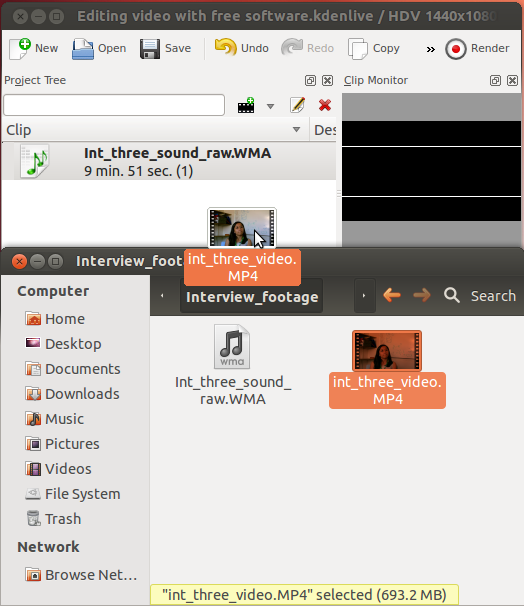Image resolution: width=524 pixels, height=606 pixels.
Task: Open the add clip dropdown arrow
Action: (271, 106)
